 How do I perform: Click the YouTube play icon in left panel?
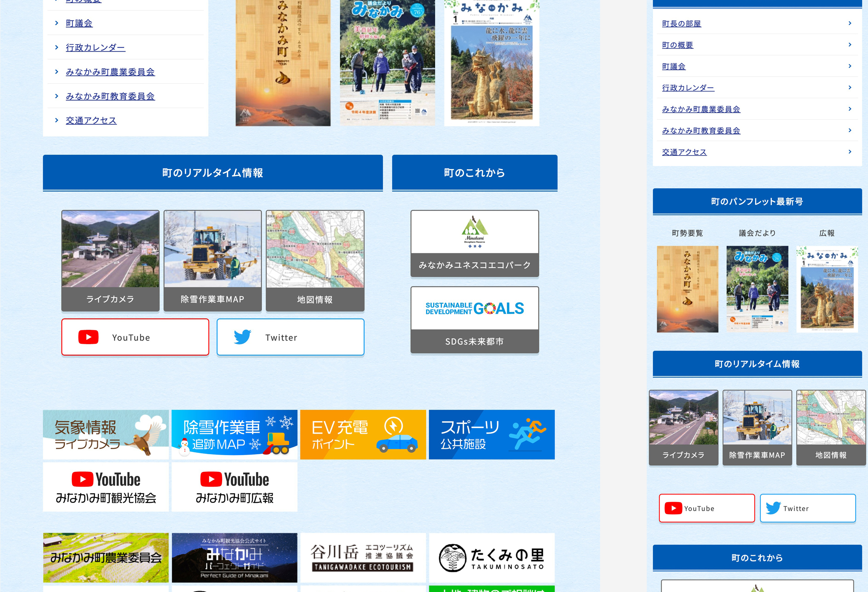(x=88, y=337)
